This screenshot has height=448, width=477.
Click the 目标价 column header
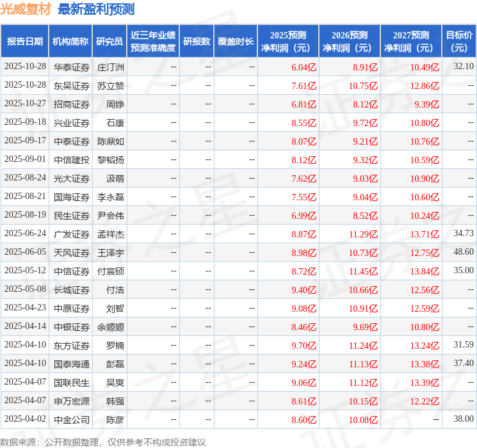pyautogui.click(x=459, y=41)
